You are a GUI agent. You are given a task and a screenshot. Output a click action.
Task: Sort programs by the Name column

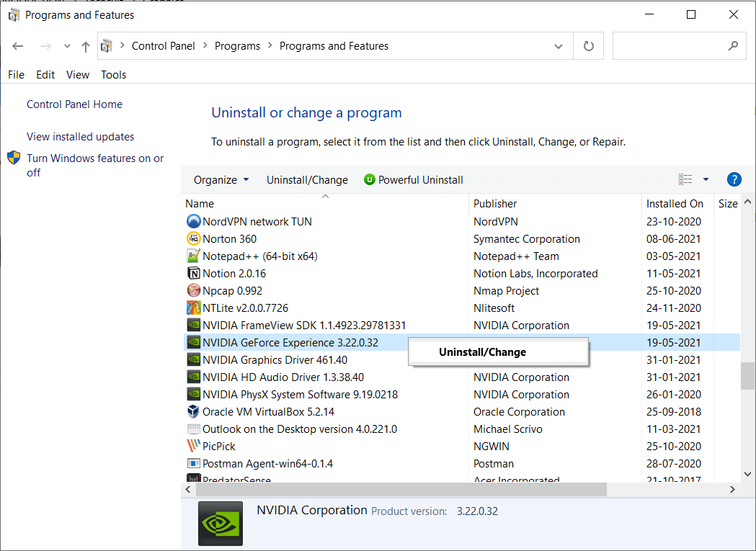[x=200, y=203]
